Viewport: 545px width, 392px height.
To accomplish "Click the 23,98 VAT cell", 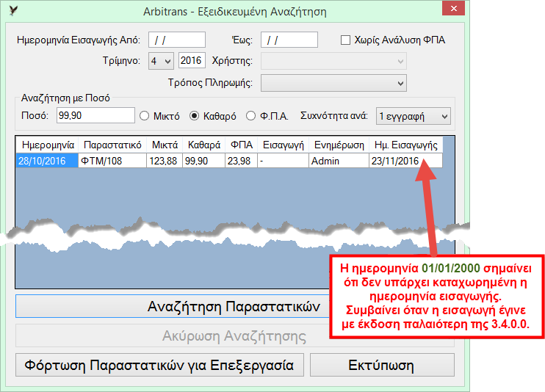I will pyautogui.click(x=242, y=161).
